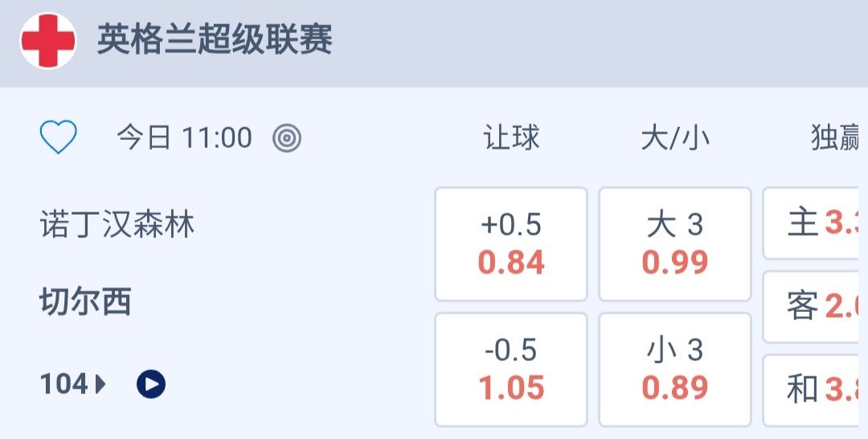The height and width of the screenshot is (439, 868).
Task: Select handicap -0.5 at odds 1.05
Action: [511, 369]
